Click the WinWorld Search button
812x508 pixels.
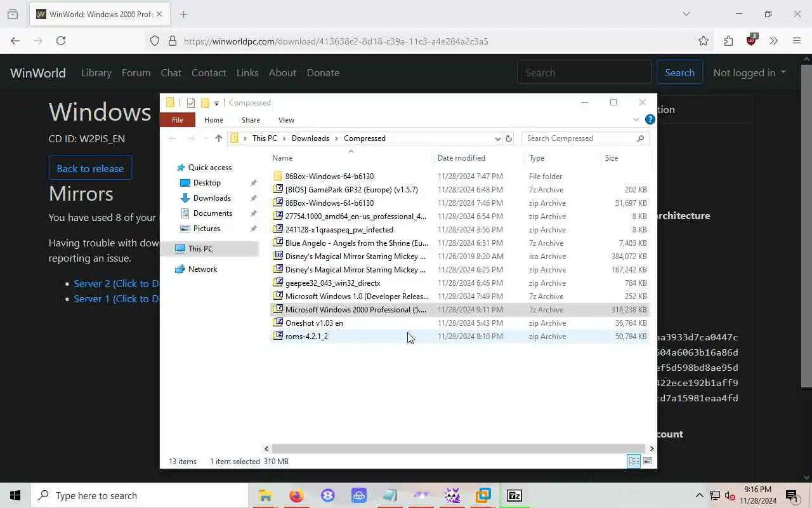[x=679, y=72]
